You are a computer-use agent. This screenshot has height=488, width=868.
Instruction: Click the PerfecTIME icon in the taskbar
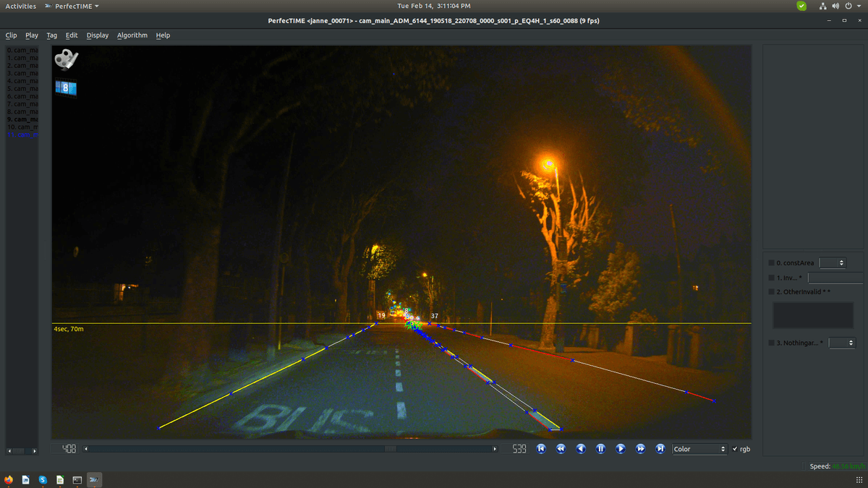point(94,479)
